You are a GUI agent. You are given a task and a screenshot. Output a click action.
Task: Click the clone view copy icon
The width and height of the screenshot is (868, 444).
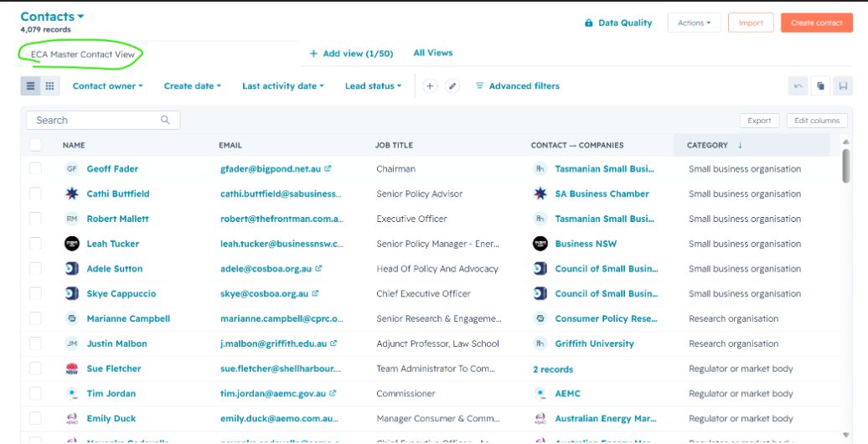coord(820,85)
